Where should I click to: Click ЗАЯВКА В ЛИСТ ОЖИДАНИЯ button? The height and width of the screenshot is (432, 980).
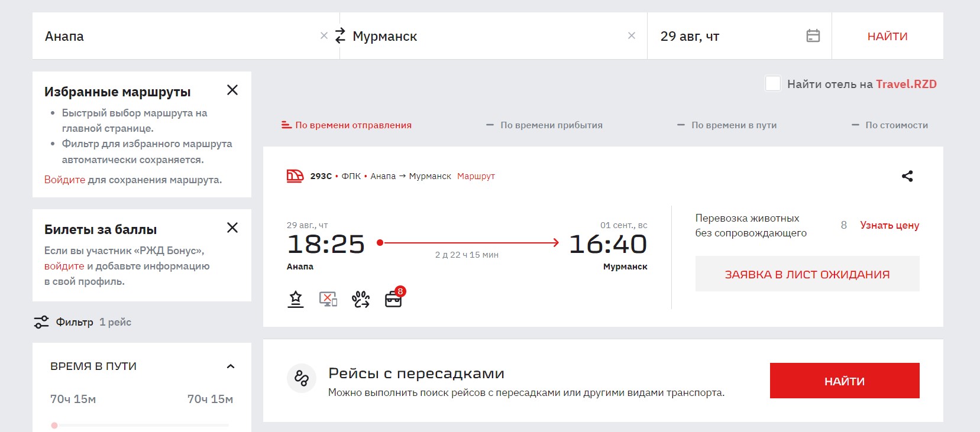pyautogui.click(x=807, y=274)
